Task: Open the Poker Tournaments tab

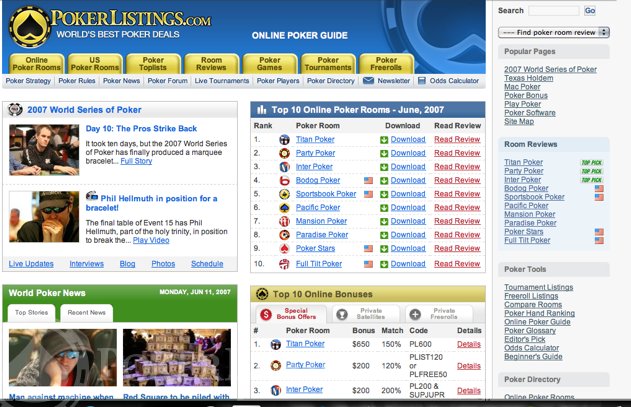Action: tap(328, 64)
